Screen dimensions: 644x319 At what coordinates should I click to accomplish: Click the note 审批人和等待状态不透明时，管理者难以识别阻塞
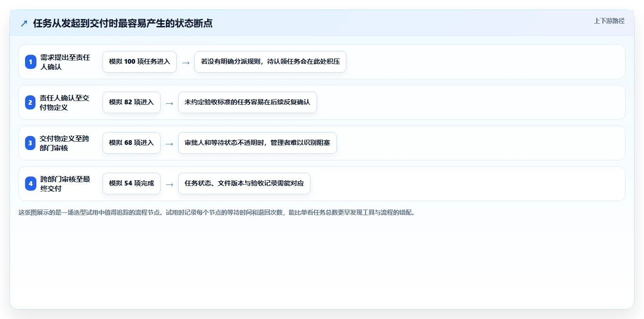click(x=258, y=143)
